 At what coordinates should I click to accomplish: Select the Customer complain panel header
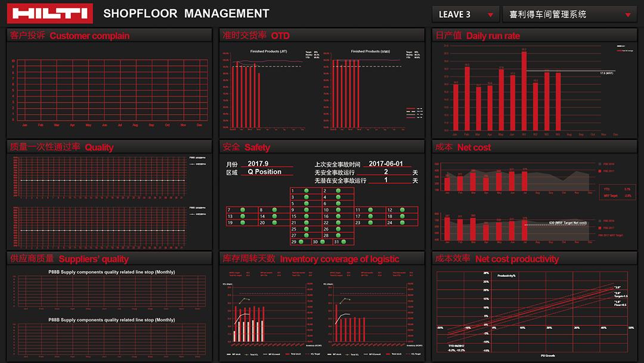click(x=109, y=35)
